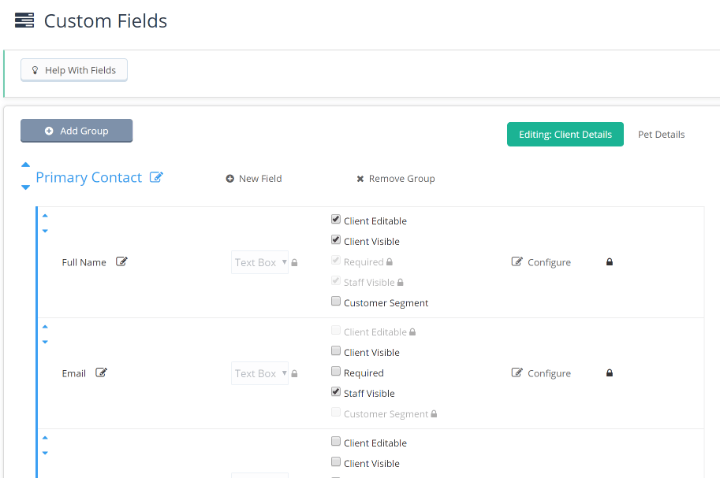The image size is (720, 478).
Task: Click the Custom Fields header icon
Action: pos(24,21)
